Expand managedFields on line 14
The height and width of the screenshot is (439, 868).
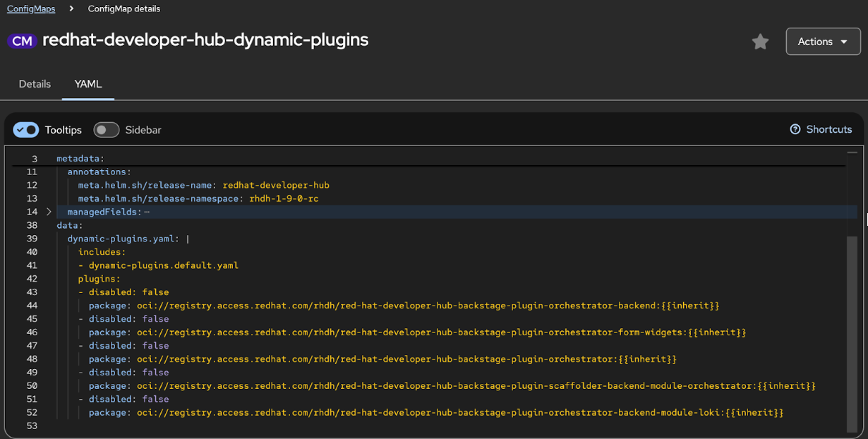pos(48,211)
